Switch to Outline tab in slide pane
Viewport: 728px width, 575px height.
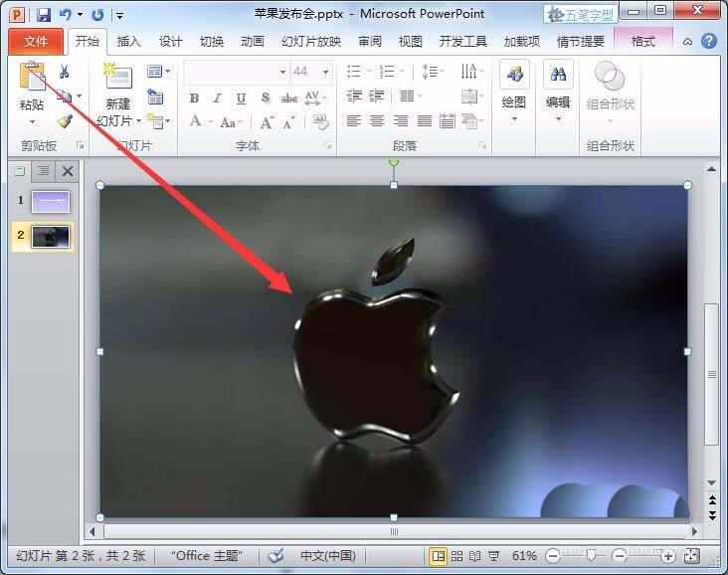[x=43, y=171]
